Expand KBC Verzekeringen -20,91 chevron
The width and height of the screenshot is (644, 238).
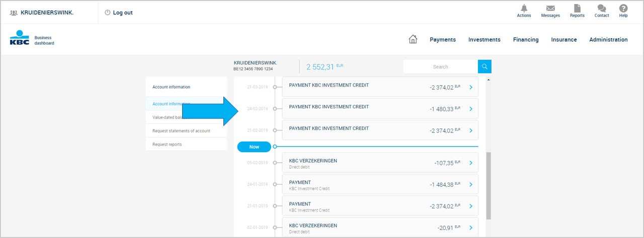pos(471,227)
